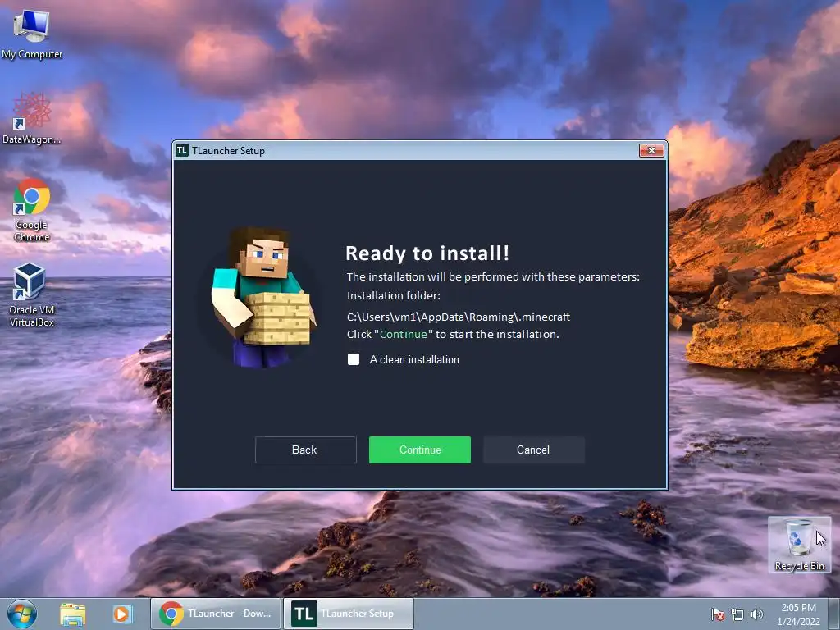Image resolution: width=840 pixels, height=630 pixels.
Task: Close the TLauncher Setup window
Action: click(651, 151)
